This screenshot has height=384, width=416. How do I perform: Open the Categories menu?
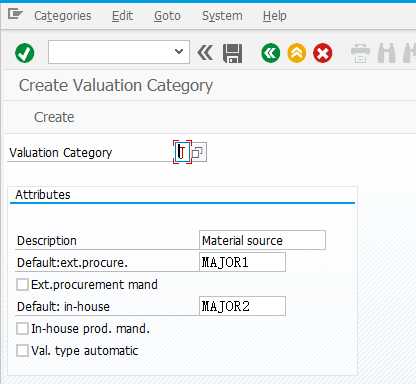pyautogui.click(x=63, y=16)
